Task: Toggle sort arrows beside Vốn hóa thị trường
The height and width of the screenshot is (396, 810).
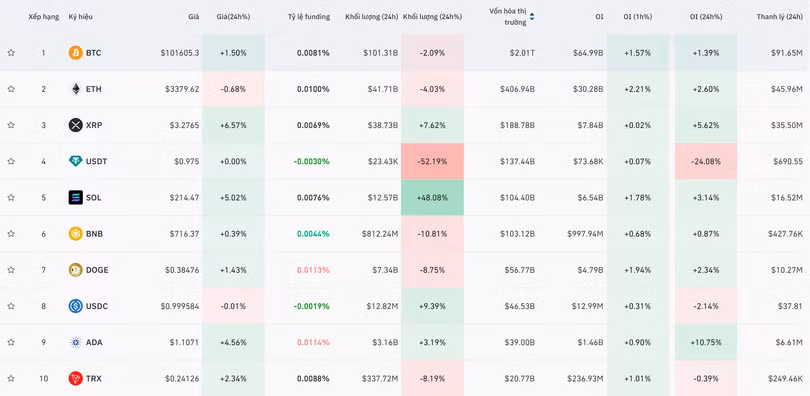Action: pos(532,17)
